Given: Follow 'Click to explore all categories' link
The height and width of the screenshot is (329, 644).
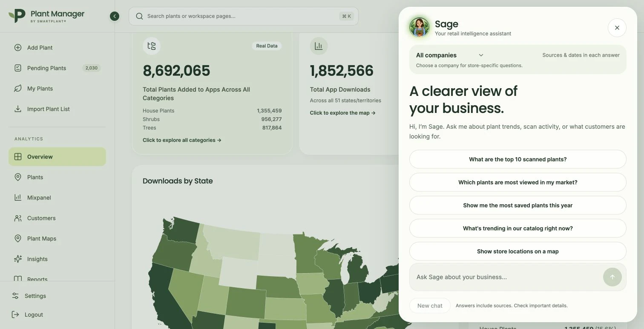Looking at the screenshot, I should [x=182, y=140].
